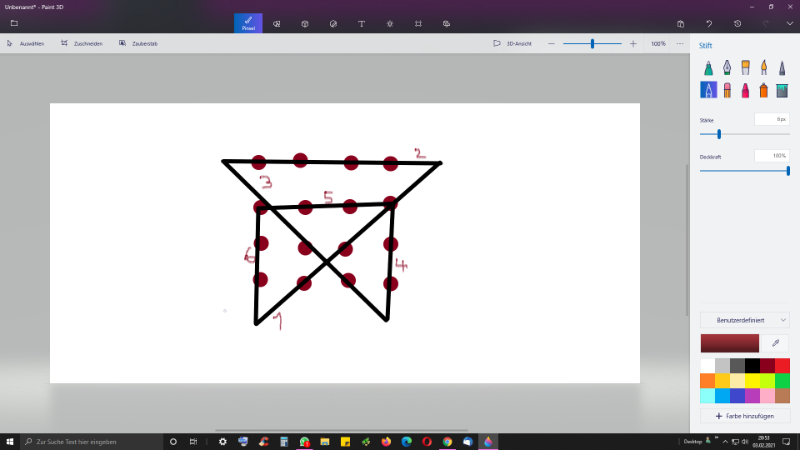Screen dimensions: 800x450
Task: Expand the top-right chevron arrow
Action: click(789, 23)
